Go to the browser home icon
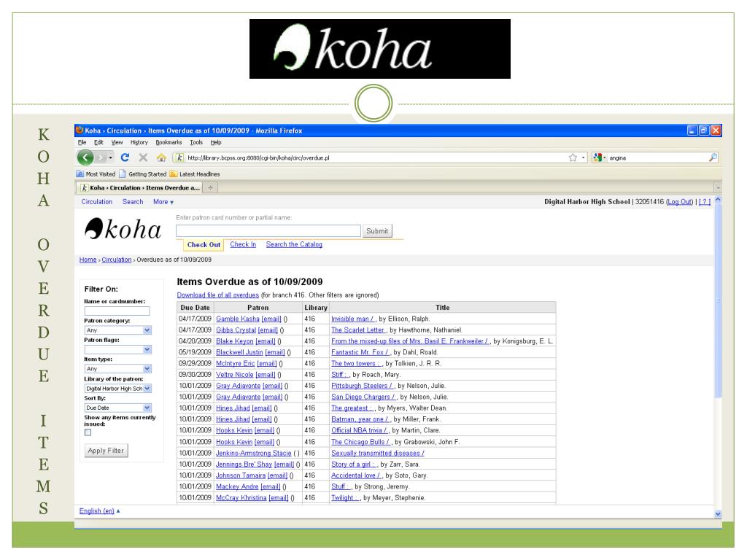Image resolution: width=747 pixels, height=560 pixels. tap(161, 157)
